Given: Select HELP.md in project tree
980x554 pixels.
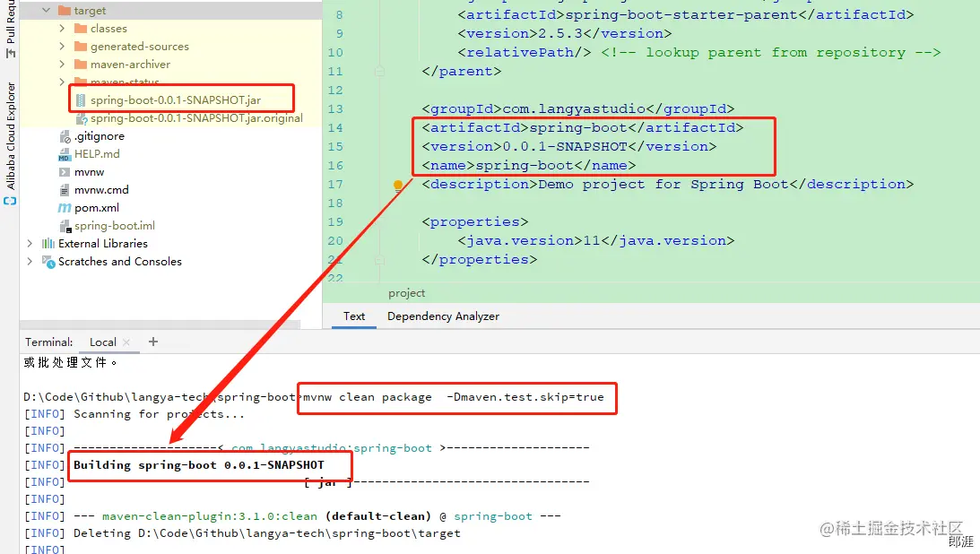Looking at the screenshot, I should click(97, 153).
